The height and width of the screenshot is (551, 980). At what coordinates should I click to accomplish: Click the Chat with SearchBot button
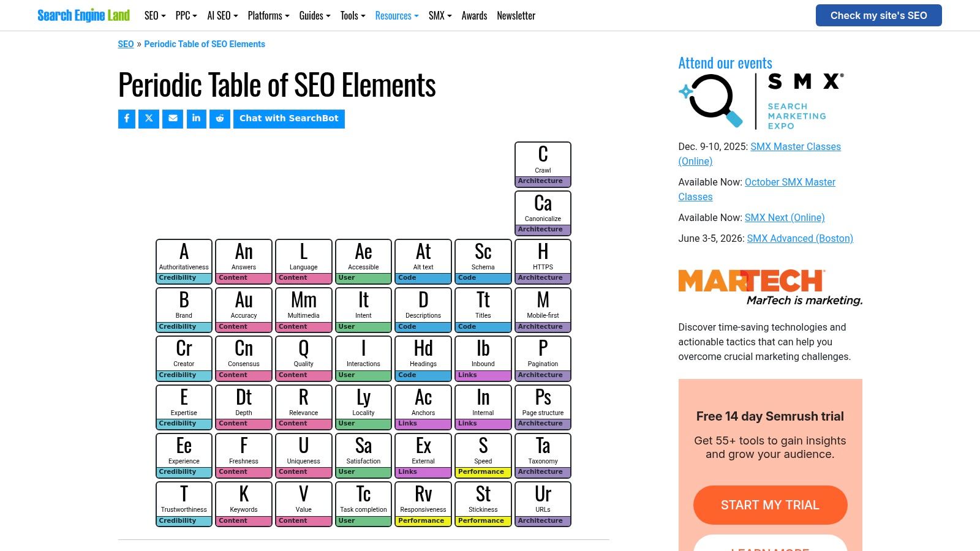click(x=289, y=118)
